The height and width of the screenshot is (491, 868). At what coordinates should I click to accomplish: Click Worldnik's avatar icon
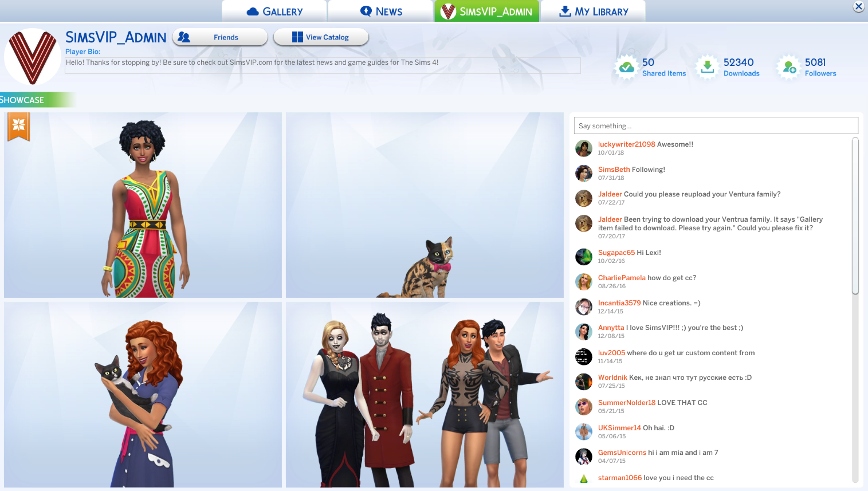(584, 382)
